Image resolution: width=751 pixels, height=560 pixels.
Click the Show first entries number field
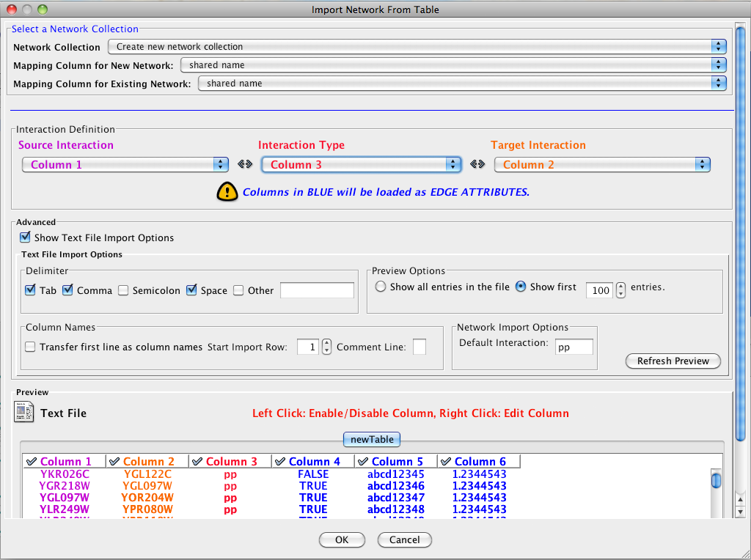pos(600,290)
